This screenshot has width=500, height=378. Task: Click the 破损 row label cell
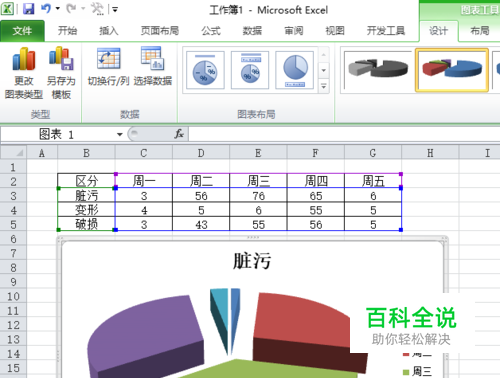(86, 224)
